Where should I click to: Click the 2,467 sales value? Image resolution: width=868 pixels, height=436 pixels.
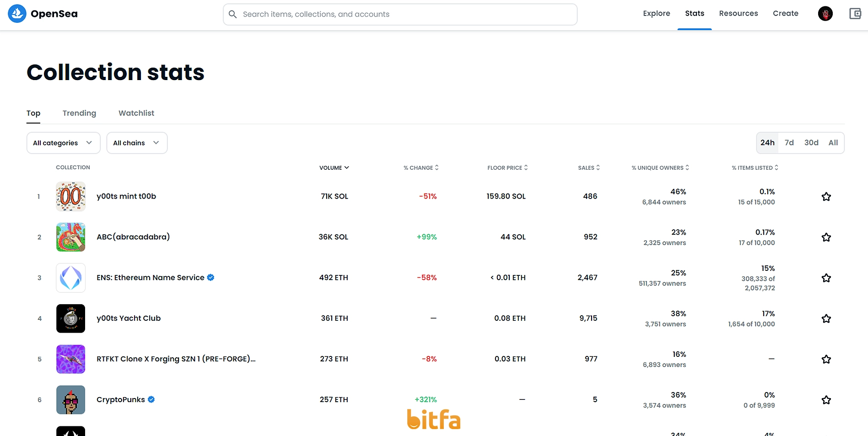click(x=588, y=278)
